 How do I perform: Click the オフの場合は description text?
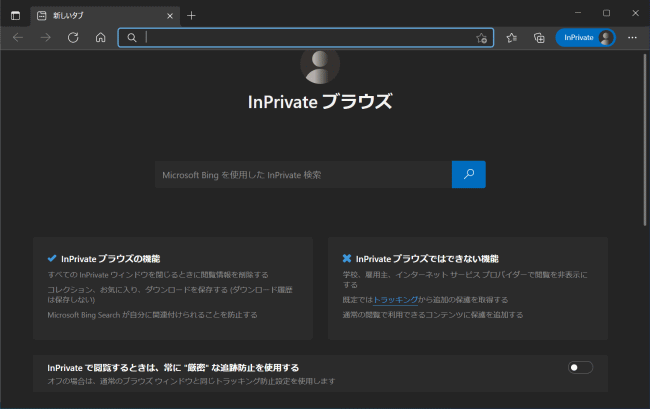click(x=191, y=381)
